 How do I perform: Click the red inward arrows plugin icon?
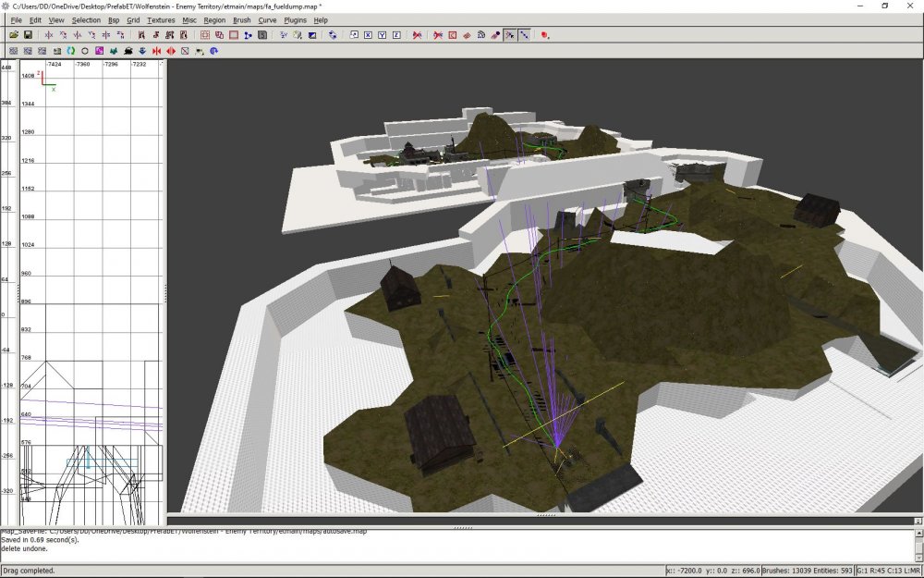pyautogui.click(x=156, y=51)
